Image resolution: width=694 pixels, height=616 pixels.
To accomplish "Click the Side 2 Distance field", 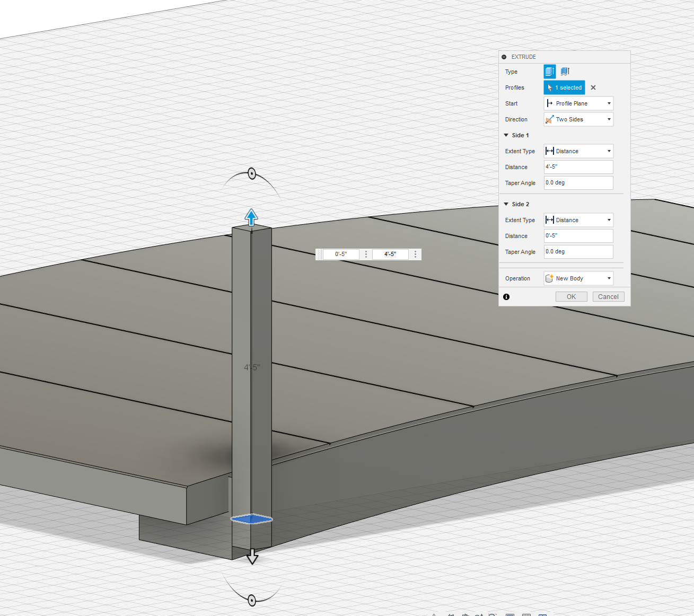I will tap(578, 236).
